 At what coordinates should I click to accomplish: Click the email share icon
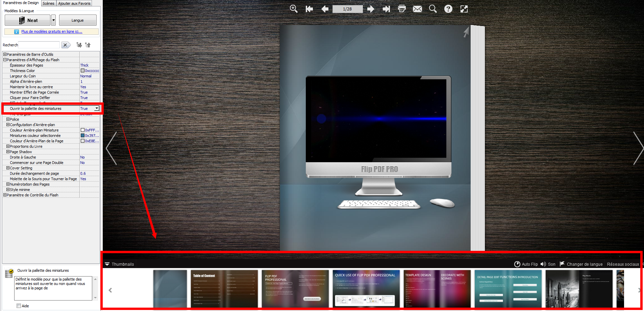click(x=417, y=9)
